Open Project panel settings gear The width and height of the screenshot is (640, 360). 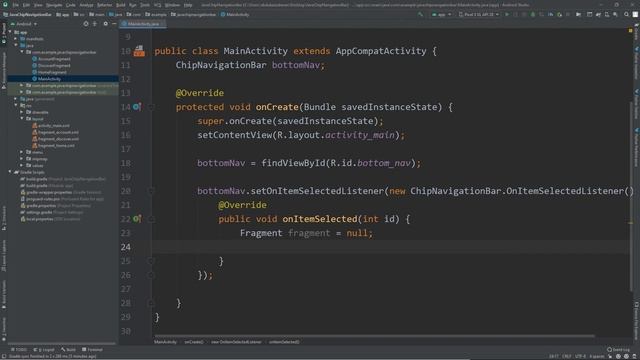(x=105, y=24)
